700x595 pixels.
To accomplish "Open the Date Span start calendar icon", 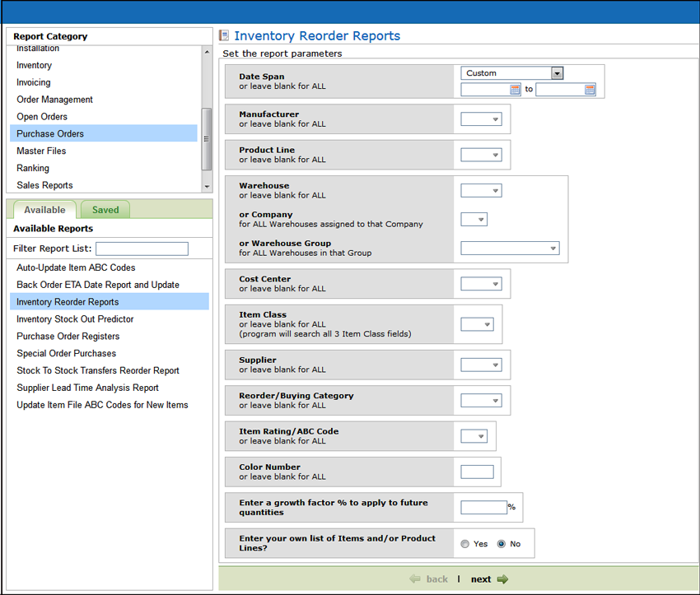I will pos(516,90).
